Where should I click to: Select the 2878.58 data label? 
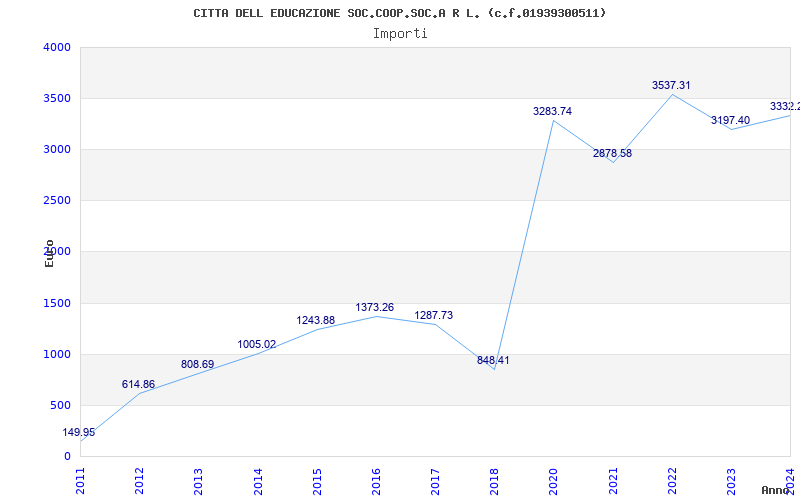point(612,154)
